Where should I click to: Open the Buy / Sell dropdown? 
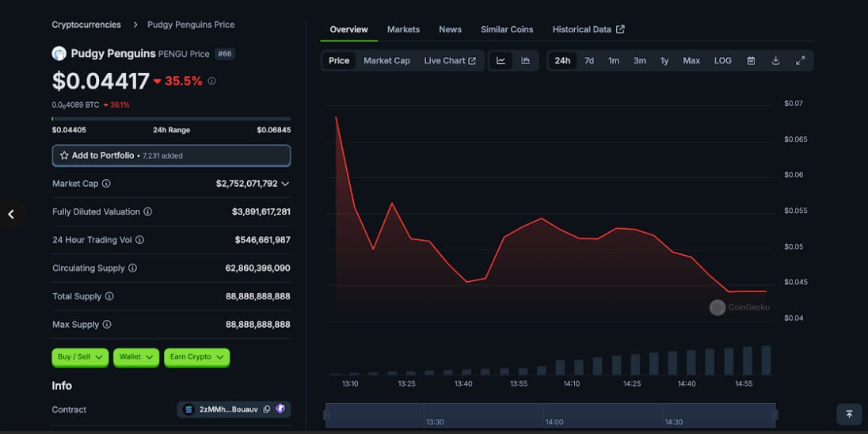80,357
